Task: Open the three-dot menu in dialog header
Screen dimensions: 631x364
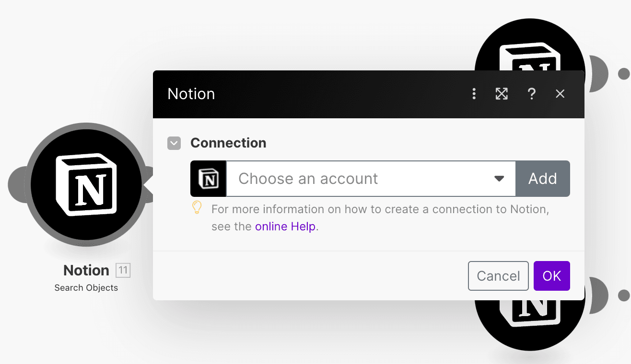Action: [474, 94]
